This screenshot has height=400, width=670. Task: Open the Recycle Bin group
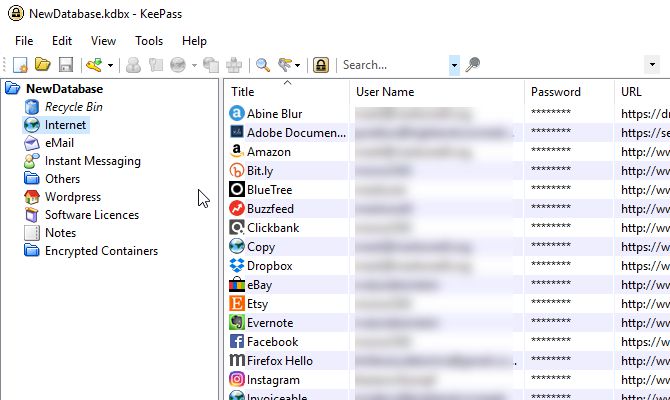(x=73, y=107)
